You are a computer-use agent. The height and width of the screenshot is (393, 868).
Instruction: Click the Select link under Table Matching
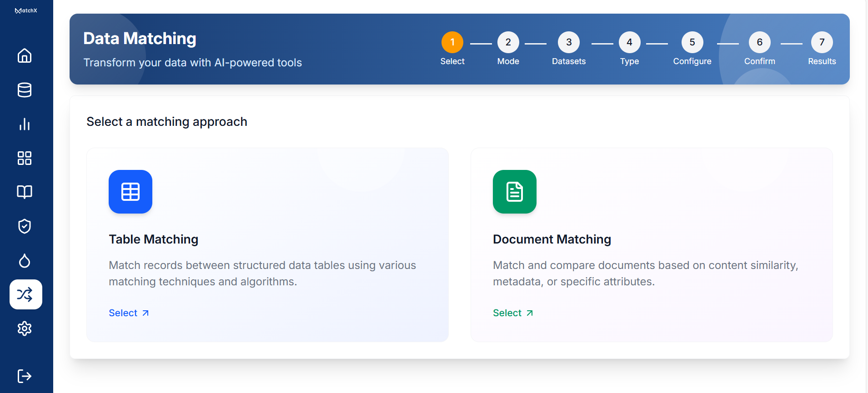[129, 313]
